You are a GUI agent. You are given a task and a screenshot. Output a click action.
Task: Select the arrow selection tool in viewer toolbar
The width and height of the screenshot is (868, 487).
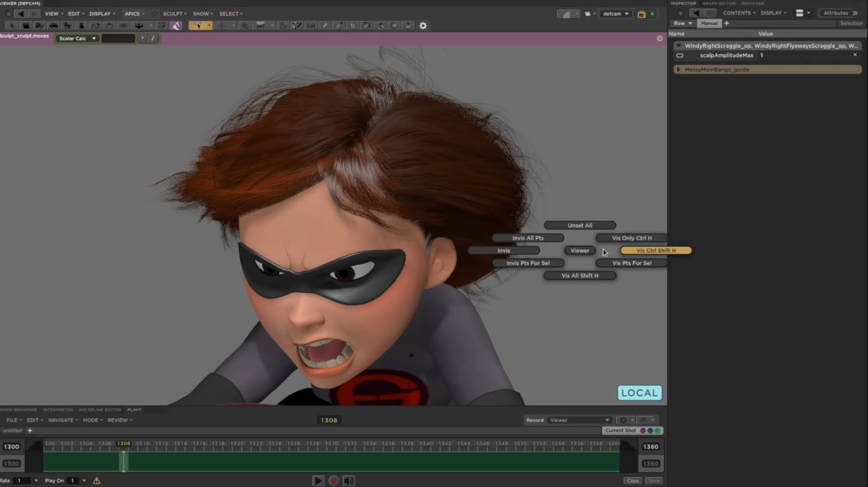pos(11,26)
